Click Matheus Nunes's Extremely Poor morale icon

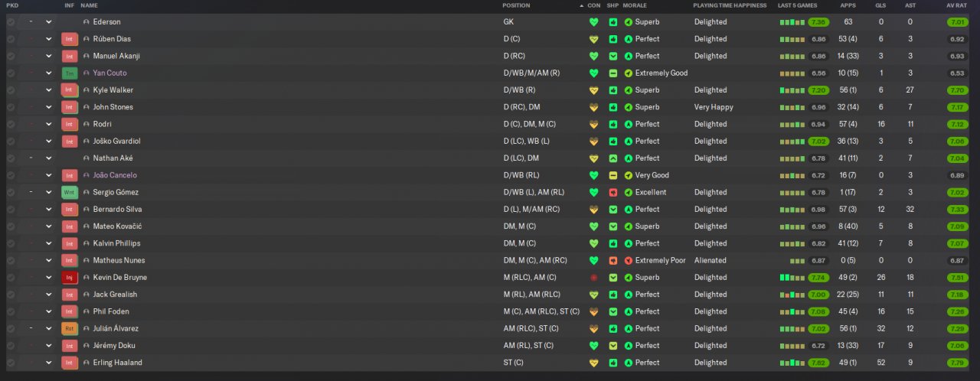click(629, 260)
